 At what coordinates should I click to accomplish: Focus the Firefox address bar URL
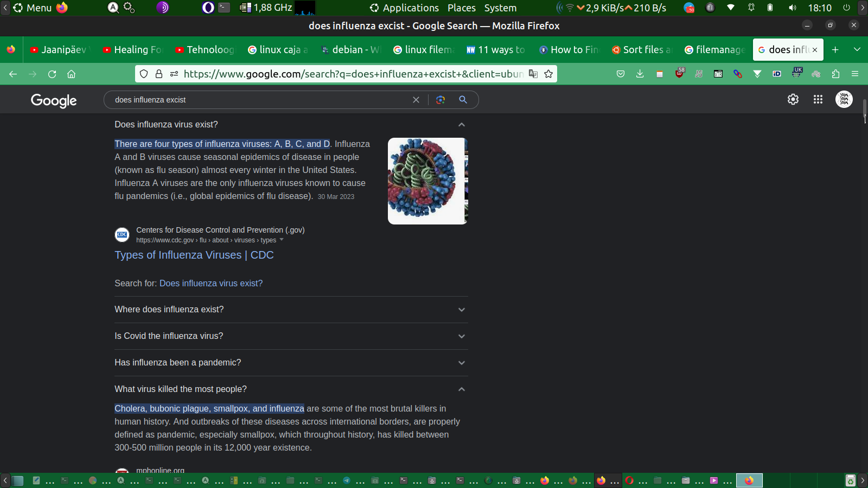point(353,74)
